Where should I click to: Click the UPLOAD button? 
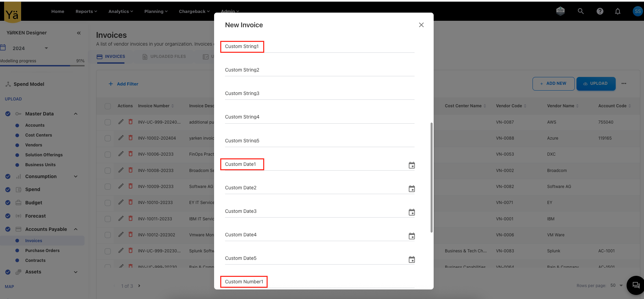click(596, 83)
